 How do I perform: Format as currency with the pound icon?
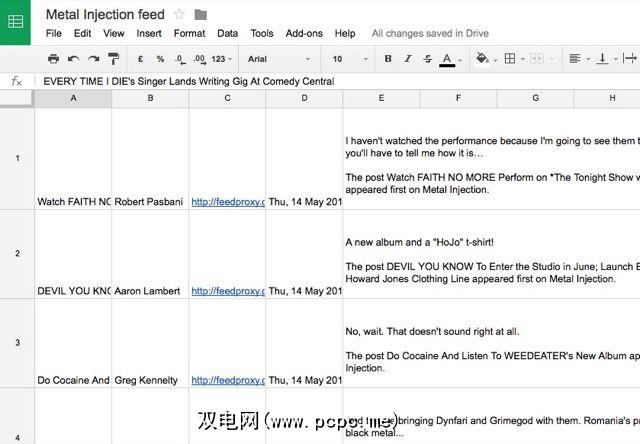point(140,59)
